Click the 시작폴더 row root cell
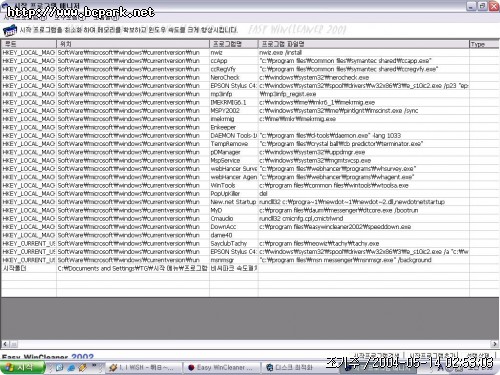500x375 pixels. click(29, 268)
